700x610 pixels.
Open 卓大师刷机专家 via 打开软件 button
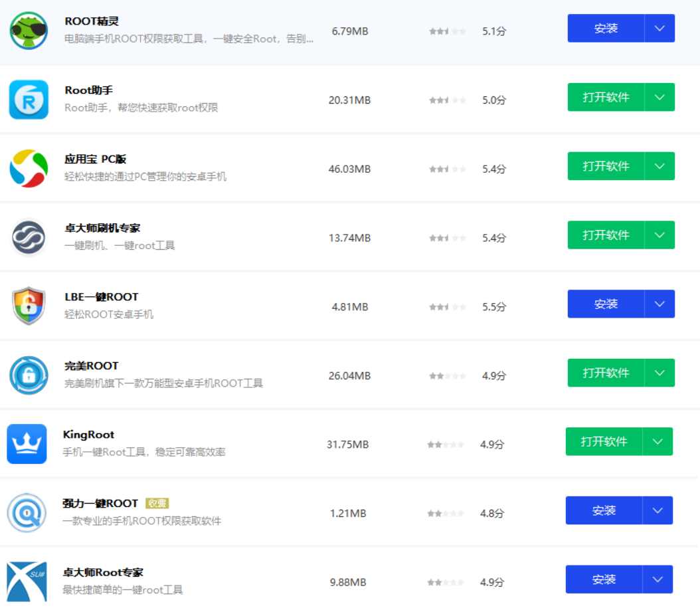click(606, 235)
